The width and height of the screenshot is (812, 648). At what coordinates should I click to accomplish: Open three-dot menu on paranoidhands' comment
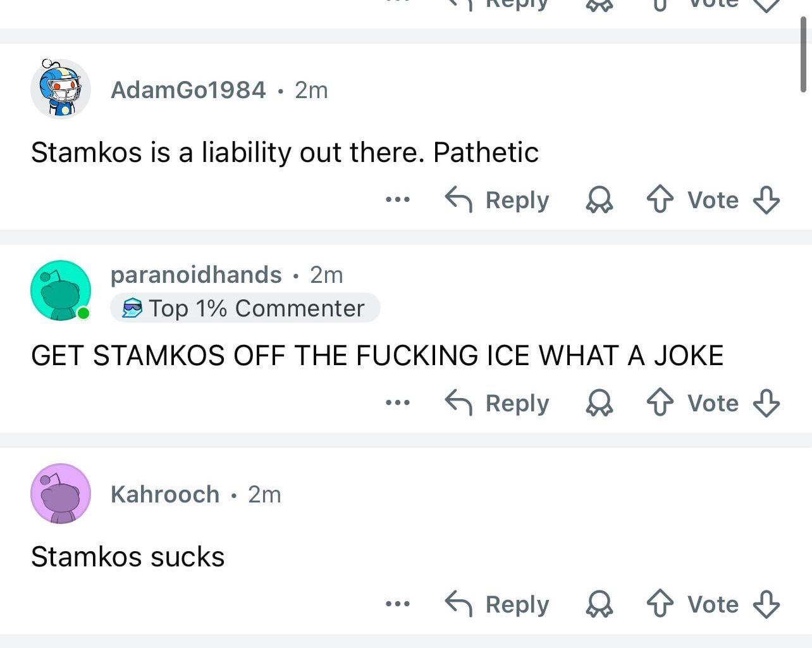click(398, 403)
